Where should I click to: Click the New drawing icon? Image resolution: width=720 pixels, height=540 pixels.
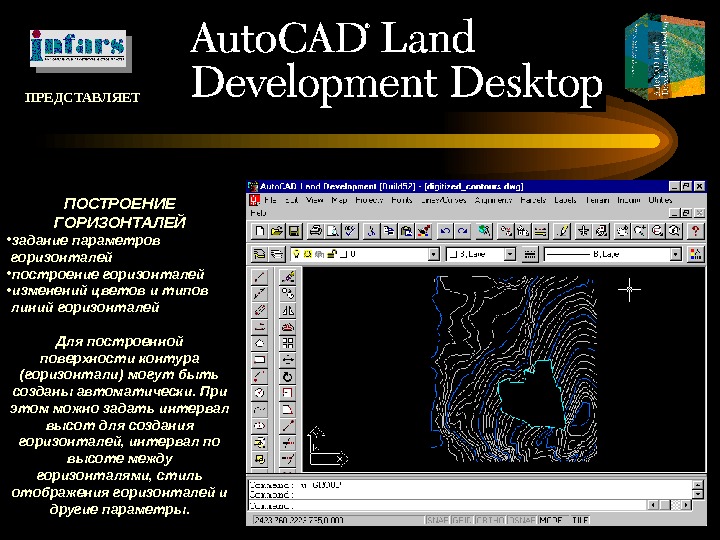pos(260,231)
